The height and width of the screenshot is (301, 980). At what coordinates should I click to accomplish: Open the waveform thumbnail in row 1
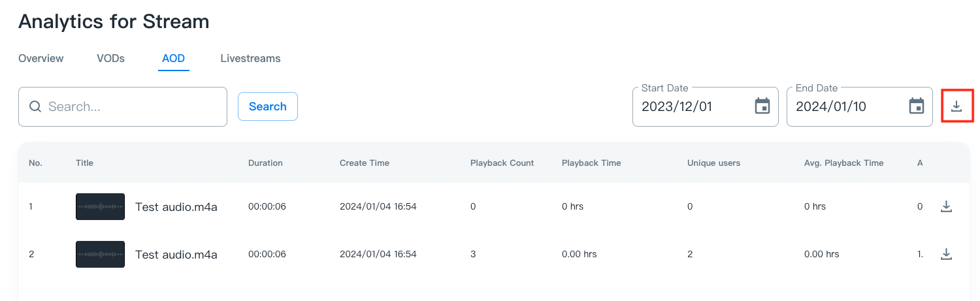(x=100, y=206)
